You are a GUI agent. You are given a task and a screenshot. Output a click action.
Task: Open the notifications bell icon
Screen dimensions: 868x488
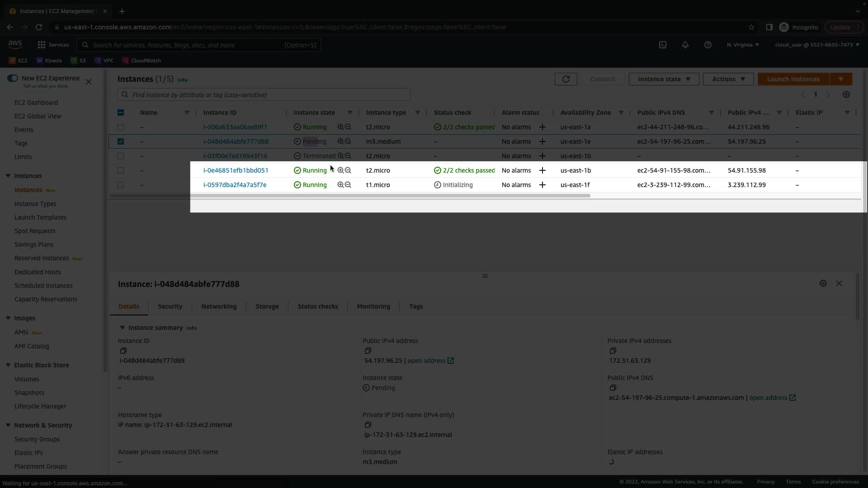point(685,45)
